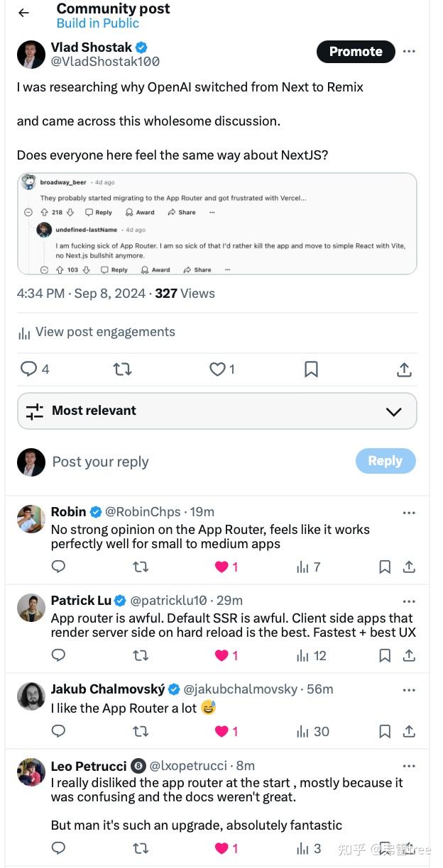Unlike Robin's reply

[220, 566]
